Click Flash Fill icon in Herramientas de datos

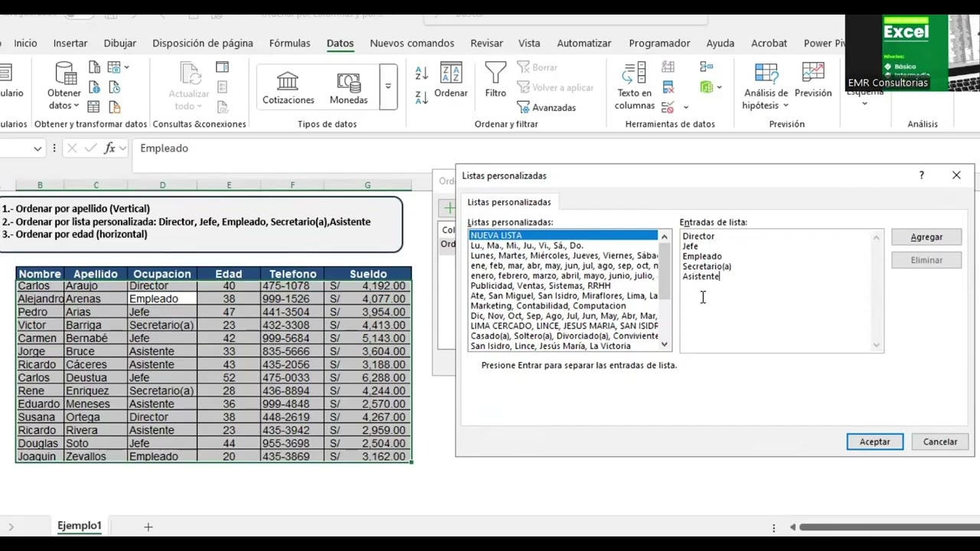point(668,67)
